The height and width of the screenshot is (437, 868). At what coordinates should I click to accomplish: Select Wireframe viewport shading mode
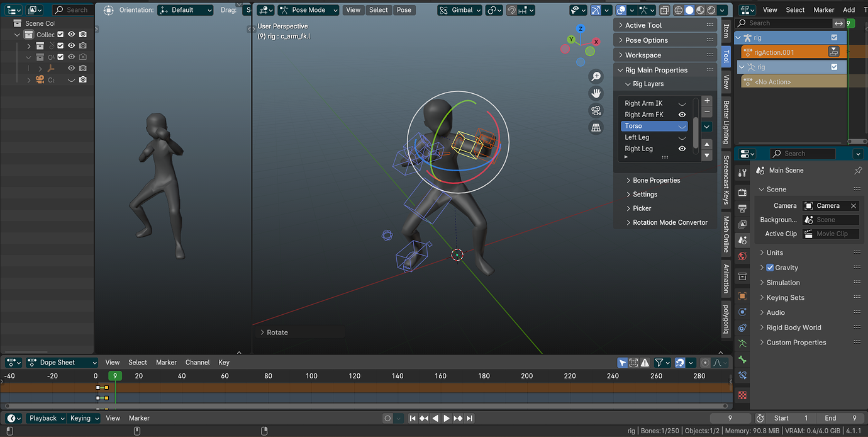pyautogui.click(x=679, y=10)
